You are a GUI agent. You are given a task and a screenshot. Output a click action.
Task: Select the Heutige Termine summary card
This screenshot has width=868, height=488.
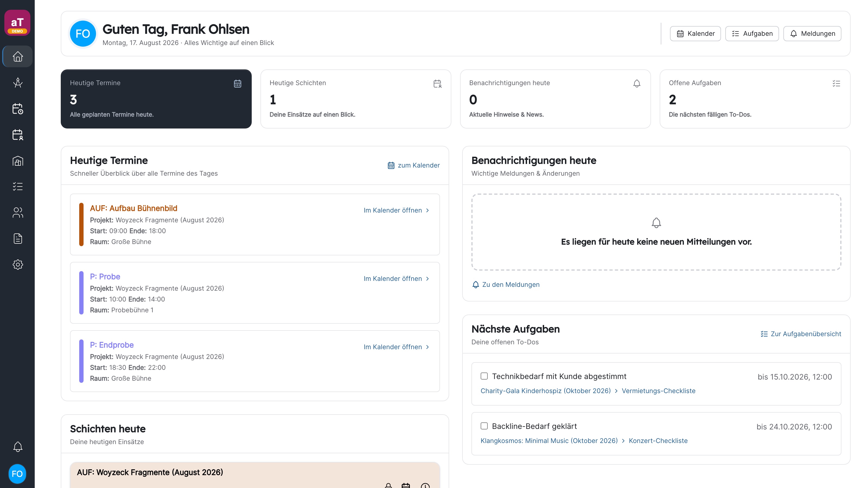point(156,99)
